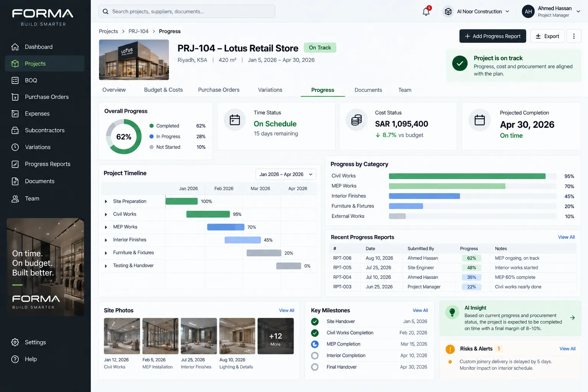Expand the Civil Works timeline row
588x392 pixels.
click(106, 214)
